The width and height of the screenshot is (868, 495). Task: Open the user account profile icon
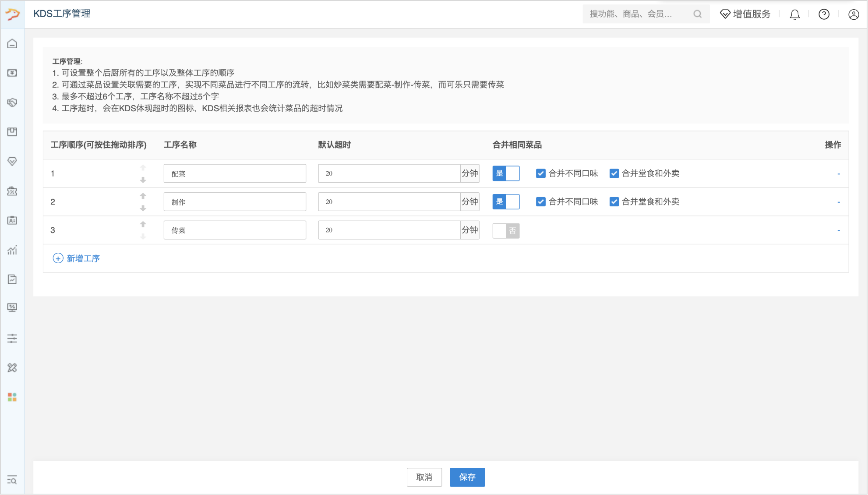click(854, 14)
